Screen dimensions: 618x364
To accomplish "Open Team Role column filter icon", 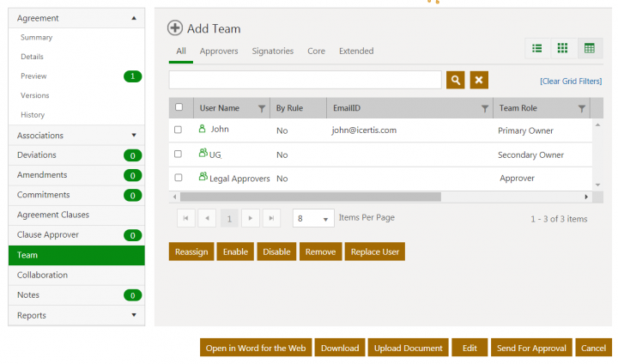I will point(582,108).
